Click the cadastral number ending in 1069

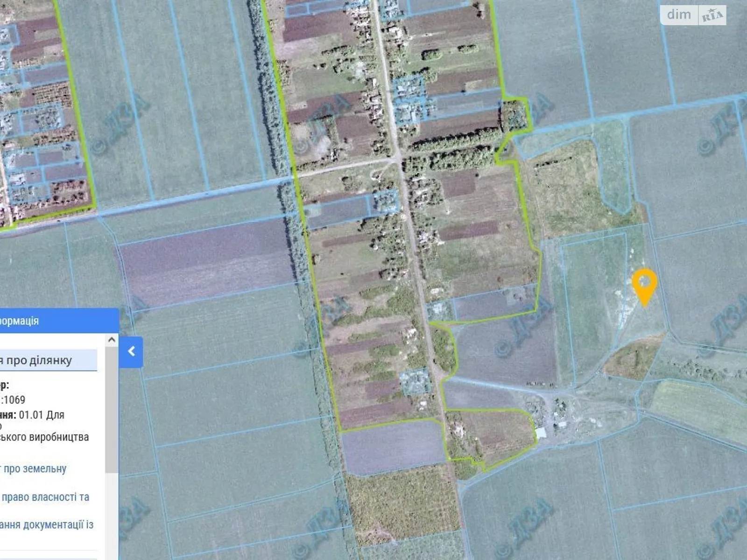tap(14, 400)
